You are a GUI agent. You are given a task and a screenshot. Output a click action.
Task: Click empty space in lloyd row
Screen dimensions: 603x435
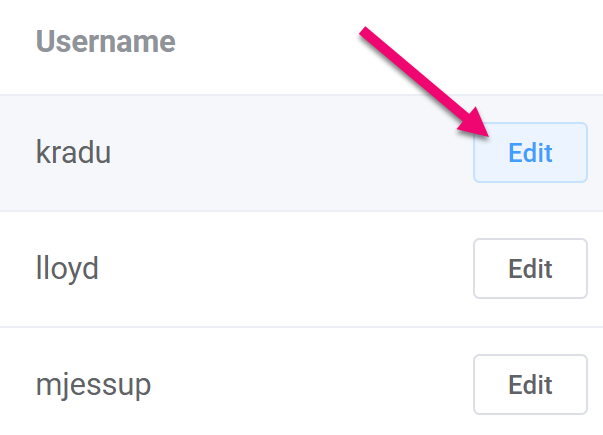coord(285,269)
